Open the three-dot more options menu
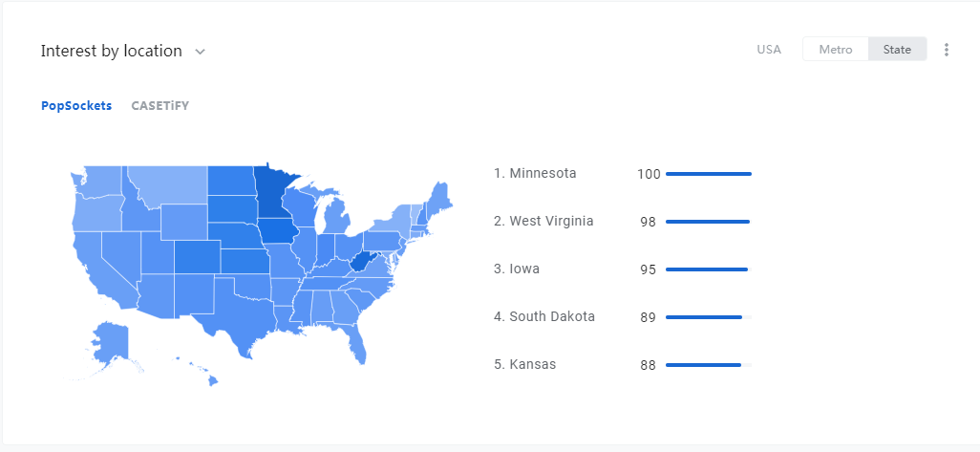The image size is (980, 452). [947, 50]
